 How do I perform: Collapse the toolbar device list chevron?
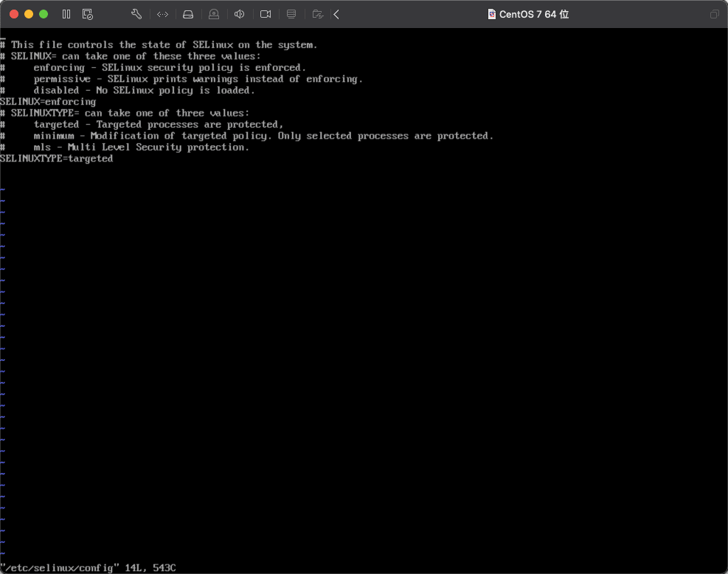[336, 14]
